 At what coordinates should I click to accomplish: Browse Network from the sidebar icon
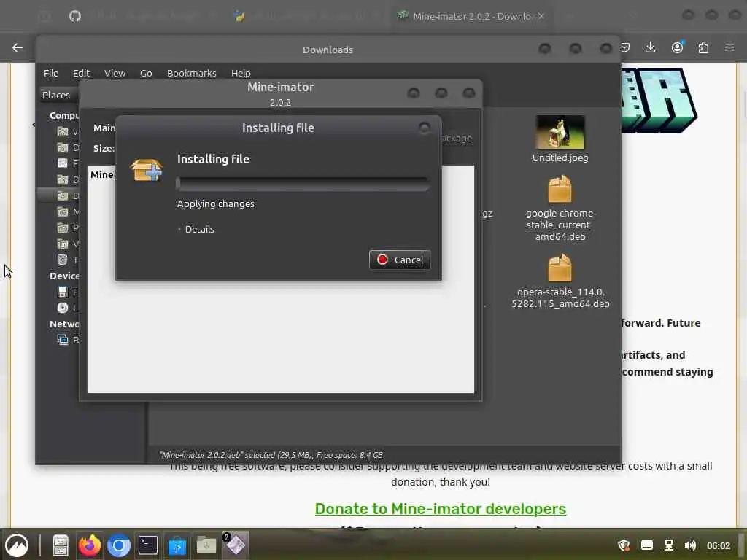pyautogui.click(x=63, y=340)
